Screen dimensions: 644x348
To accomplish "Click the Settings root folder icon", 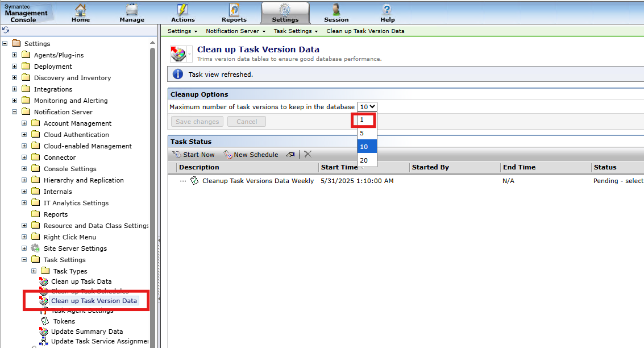I will coord(16,43).
